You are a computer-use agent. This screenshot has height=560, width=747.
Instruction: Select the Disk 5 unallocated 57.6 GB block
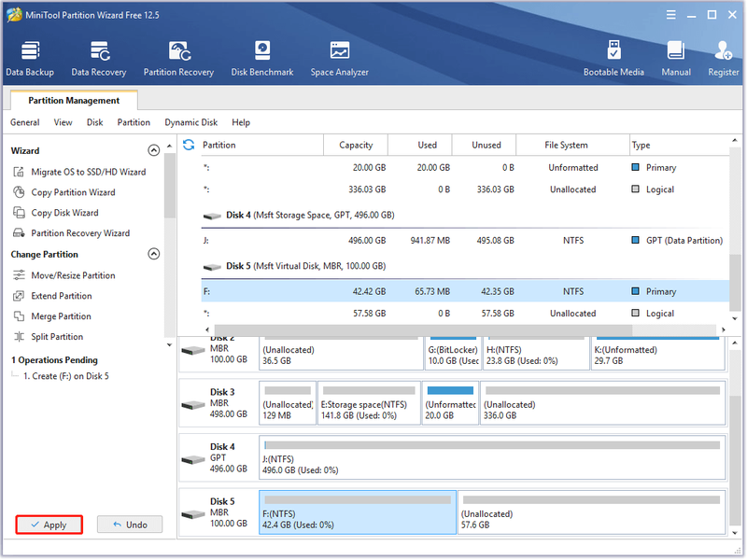tap(592, 512)
